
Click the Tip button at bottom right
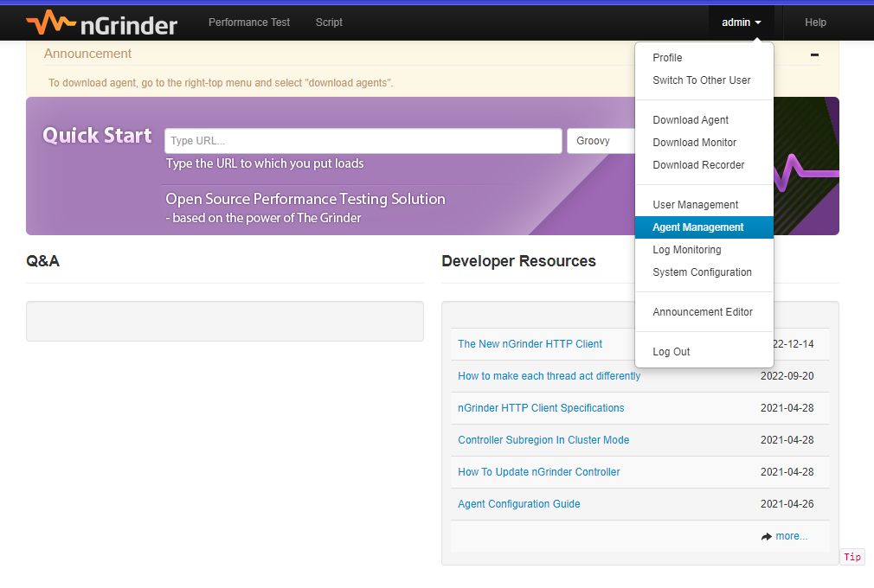[852, 557]
